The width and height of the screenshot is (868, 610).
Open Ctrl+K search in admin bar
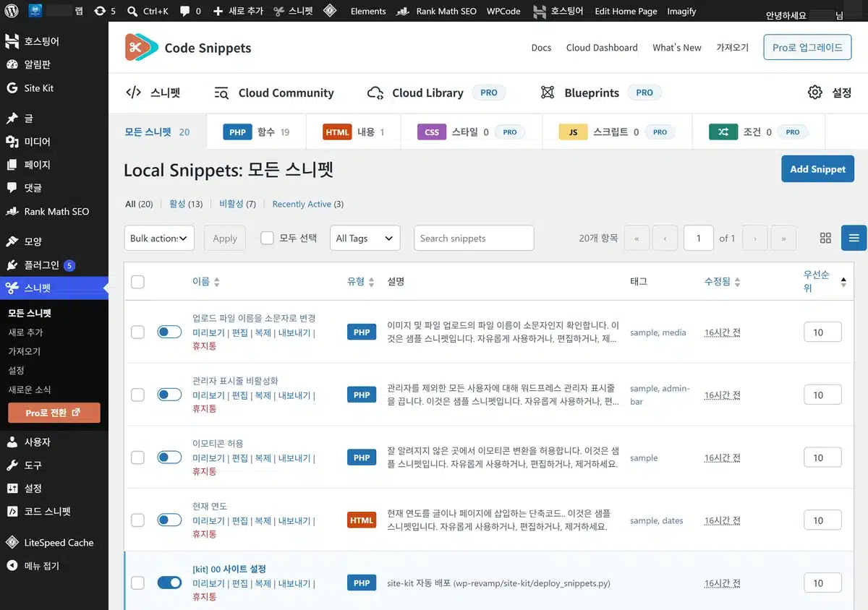tap(147, 11)
